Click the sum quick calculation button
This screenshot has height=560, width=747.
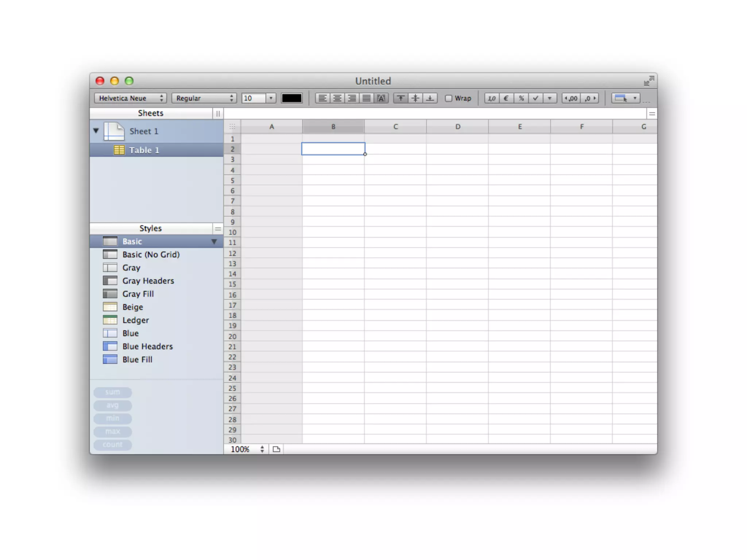112,392
